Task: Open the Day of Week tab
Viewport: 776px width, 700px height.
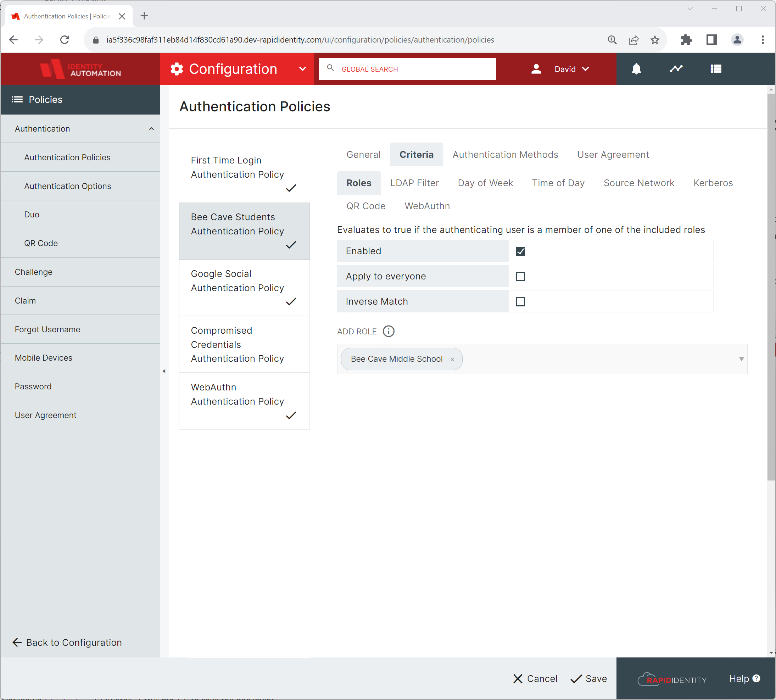Action: pos(485,183)
